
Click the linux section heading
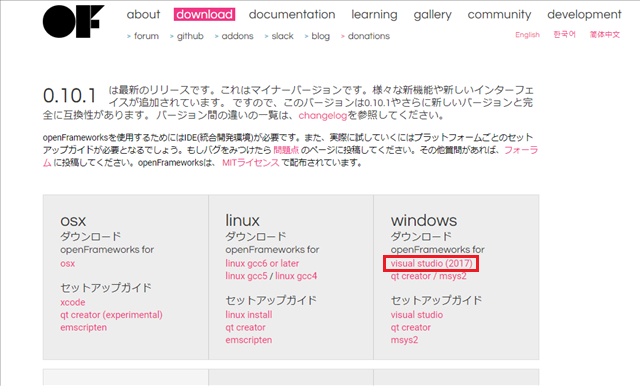[x=242, y=220]
